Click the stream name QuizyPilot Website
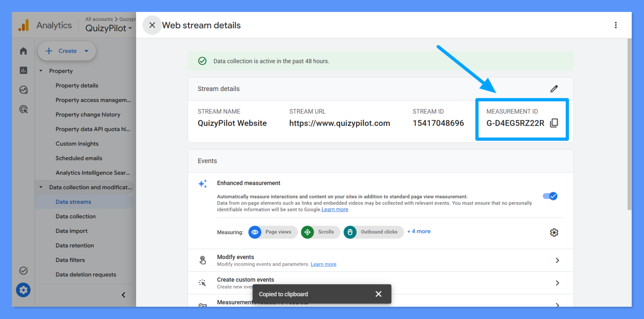The image size is (644, 319). (x=232, y=123)
